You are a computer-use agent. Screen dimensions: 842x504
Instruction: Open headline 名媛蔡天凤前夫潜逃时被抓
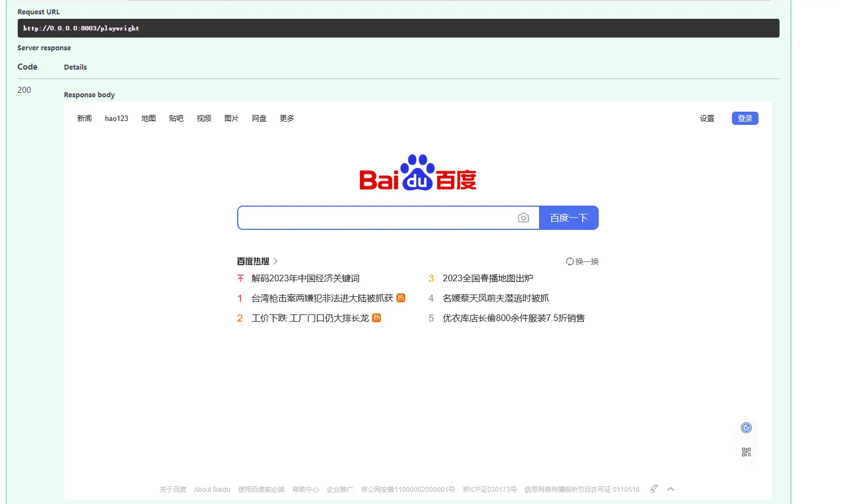coord(496,298)
